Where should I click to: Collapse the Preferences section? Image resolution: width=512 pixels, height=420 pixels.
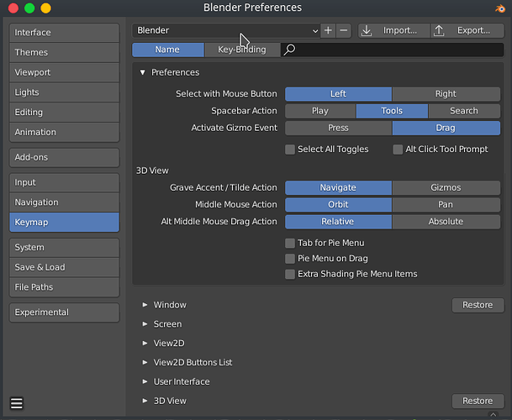[x=143, y=72]
